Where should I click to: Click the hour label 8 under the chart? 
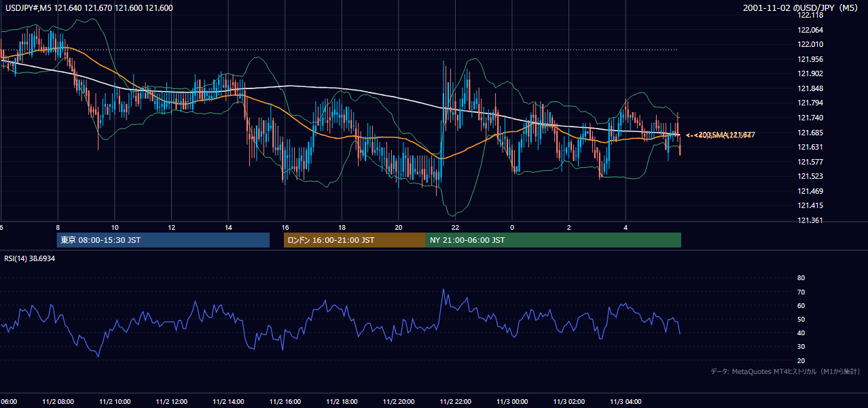[58, 228]
